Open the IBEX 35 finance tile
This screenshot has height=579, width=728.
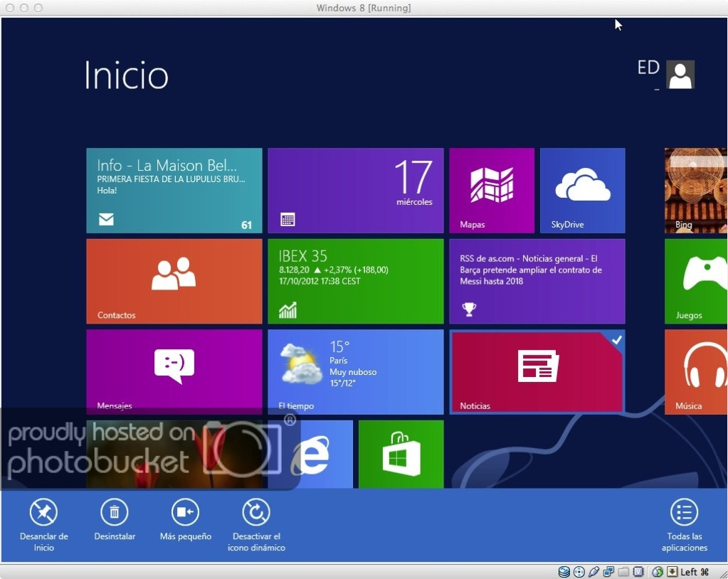pyautogui.click(x=355, y=281)
